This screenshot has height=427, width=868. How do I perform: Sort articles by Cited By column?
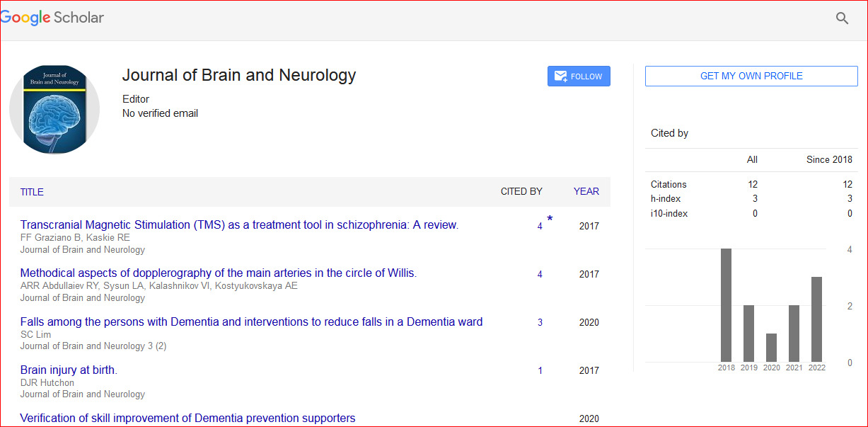[x=521, y=192]
